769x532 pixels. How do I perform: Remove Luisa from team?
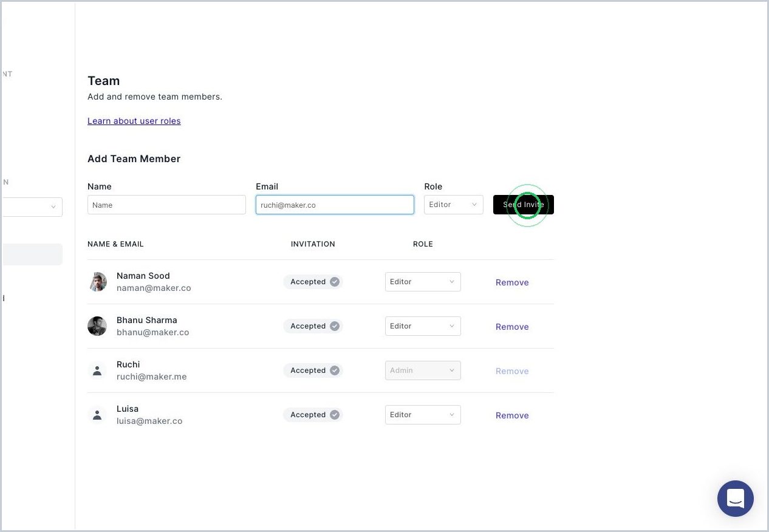(512, 415)
